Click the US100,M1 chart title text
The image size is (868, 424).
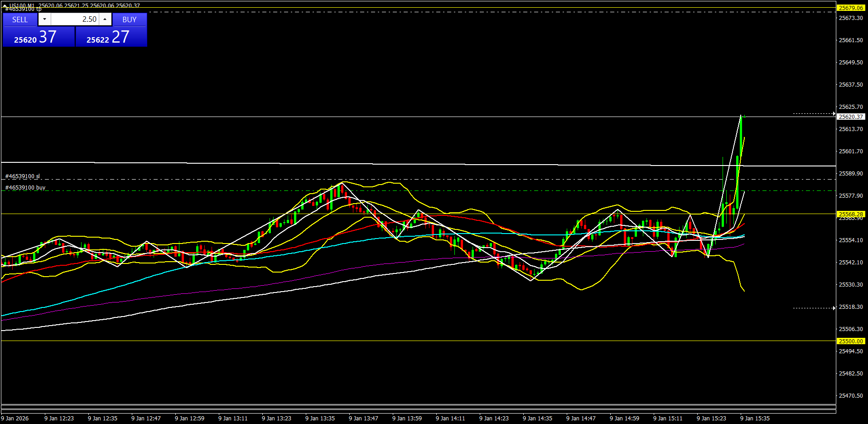(22, 5)
